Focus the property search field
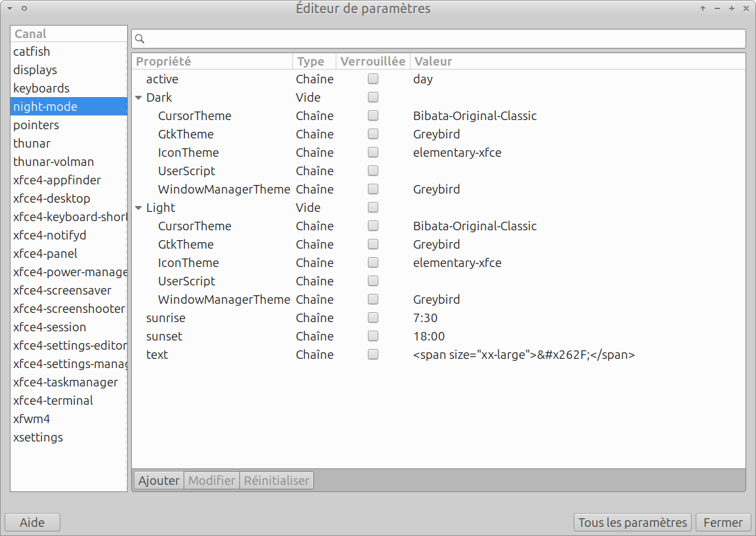Screen dimensions: 756x536 439,39
